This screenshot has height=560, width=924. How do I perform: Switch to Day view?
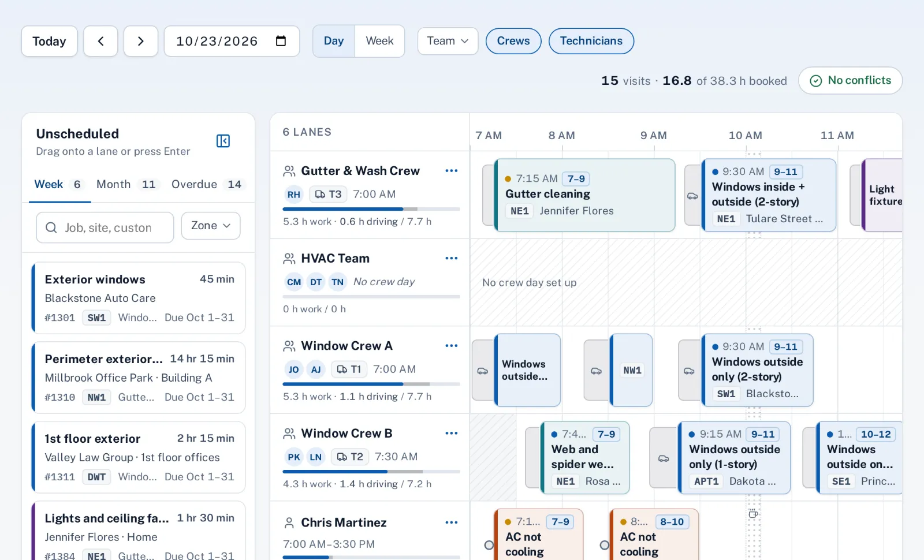click(334, 41)
